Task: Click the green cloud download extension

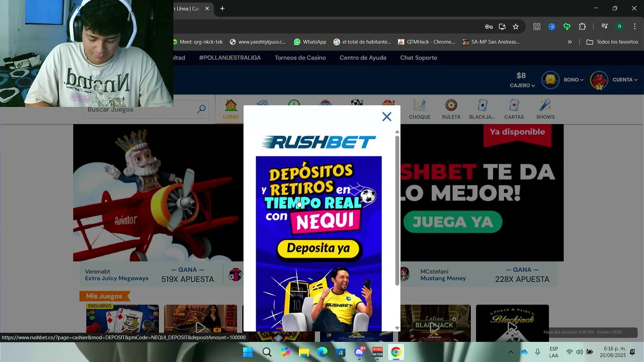Action: 567,27
